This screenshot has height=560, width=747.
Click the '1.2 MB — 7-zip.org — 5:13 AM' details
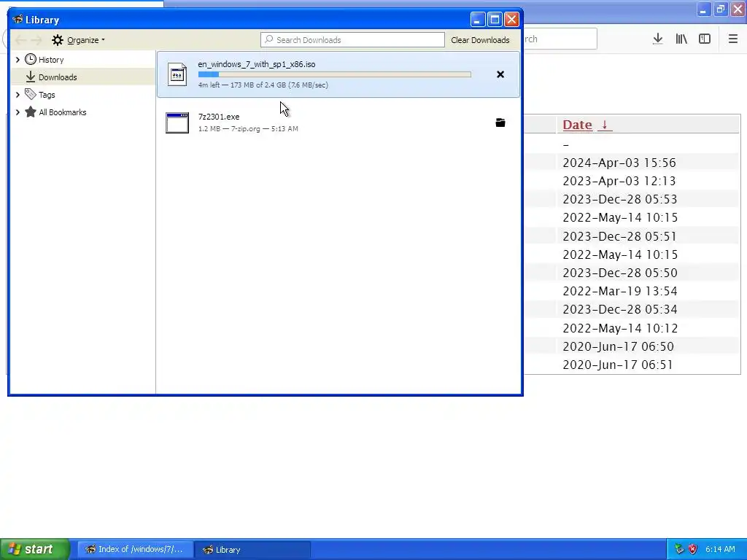pyautogui.click(x=248, y=128)
